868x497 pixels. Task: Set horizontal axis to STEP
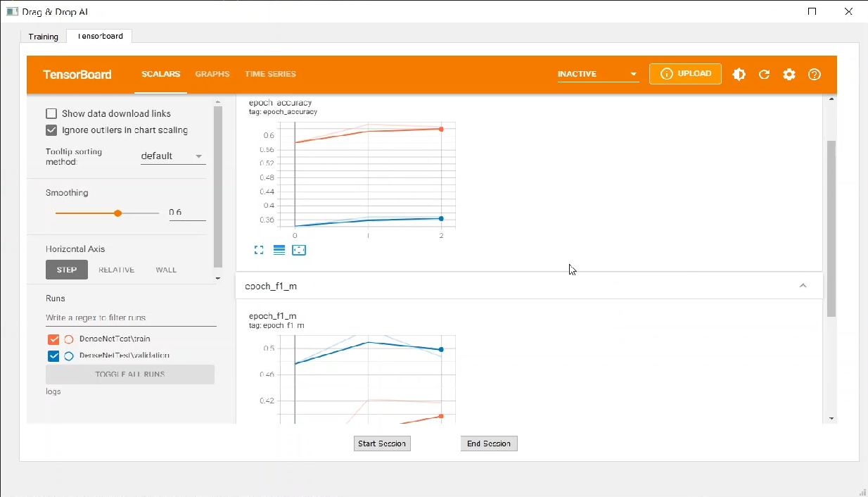click(67, 270)
